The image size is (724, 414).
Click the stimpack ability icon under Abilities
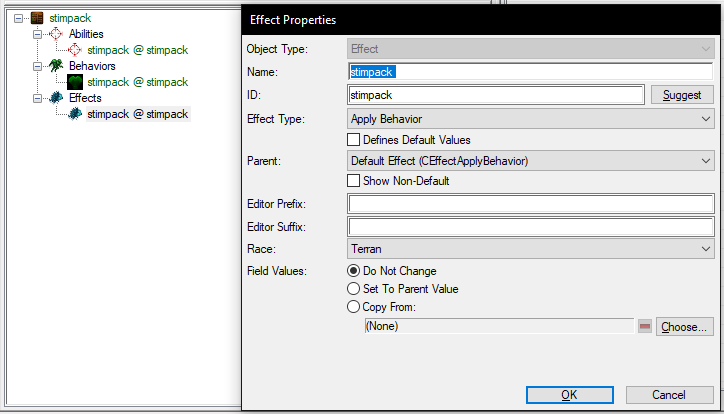74,50
